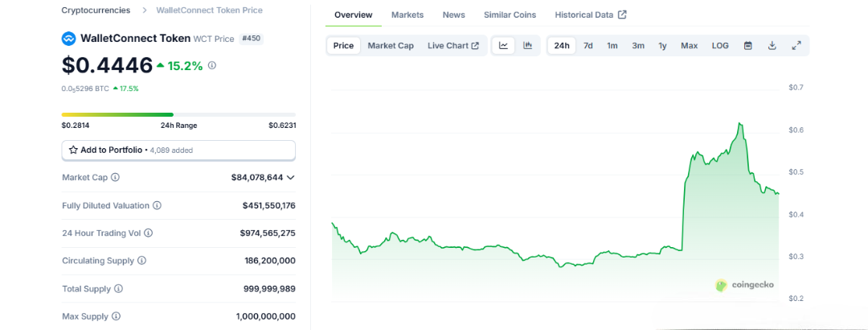Image resolution: width=868 pixels, height=330 pixels.
Task: Select the 7d time range
Action: (588, 46)
